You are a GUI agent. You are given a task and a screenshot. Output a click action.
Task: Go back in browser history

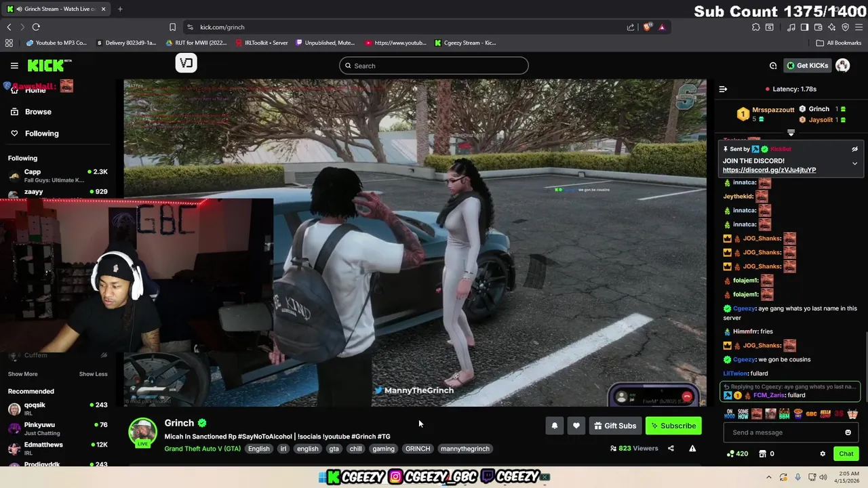click(x=9, y=27)
